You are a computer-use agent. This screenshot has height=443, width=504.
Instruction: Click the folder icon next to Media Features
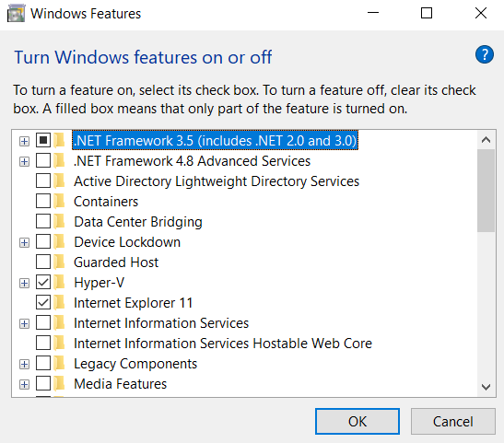coord(59,383)
